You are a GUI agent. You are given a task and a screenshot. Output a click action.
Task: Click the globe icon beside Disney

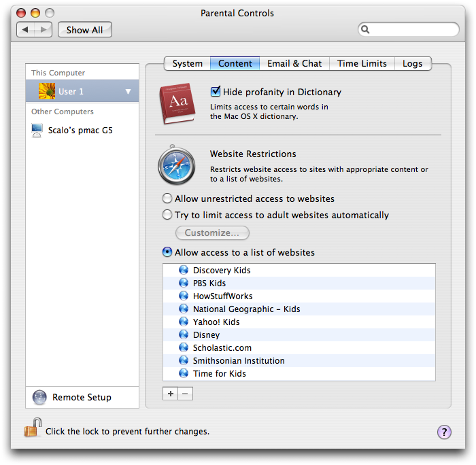pos(184,334)
